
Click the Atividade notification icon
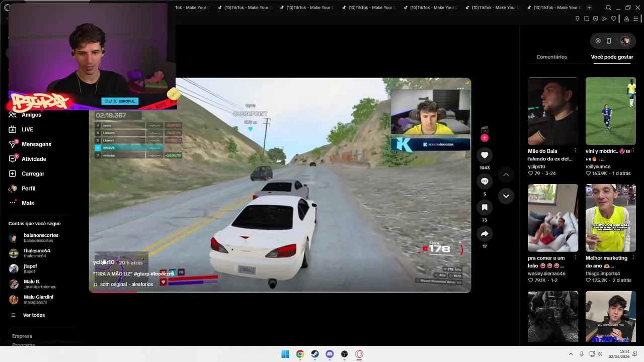pyautogui.click(x=13, y=159)
